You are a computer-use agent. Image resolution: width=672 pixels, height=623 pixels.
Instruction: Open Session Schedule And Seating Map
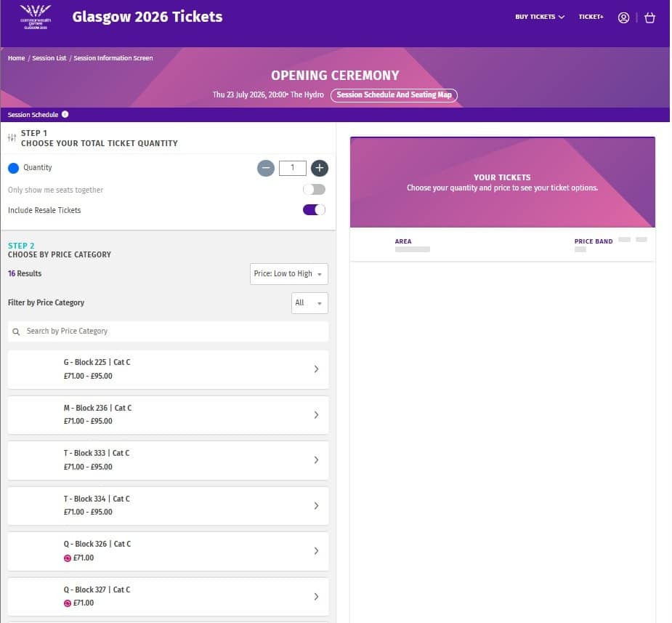(394, 95)
